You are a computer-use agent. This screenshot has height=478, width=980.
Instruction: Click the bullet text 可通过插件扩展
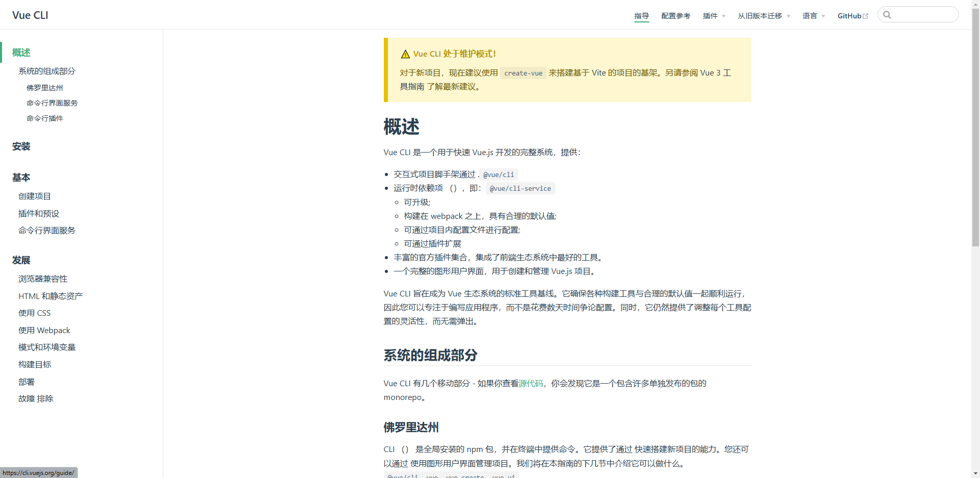pos(432,244)
